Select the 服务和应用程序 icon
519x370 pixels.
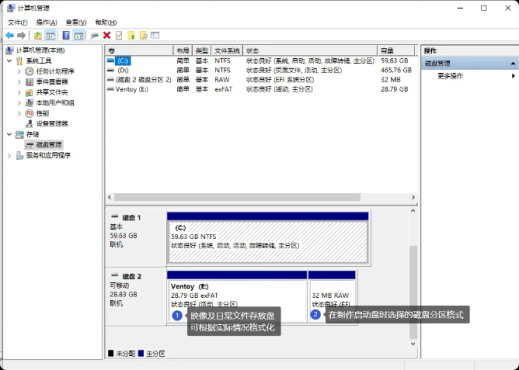click(20, 155)
